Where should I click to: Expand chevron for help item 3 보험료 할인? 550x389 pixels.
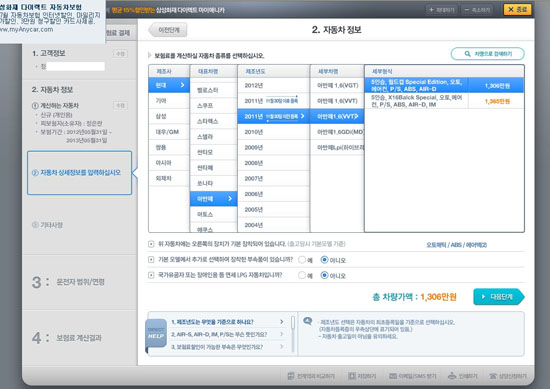(x=281, y=347)
